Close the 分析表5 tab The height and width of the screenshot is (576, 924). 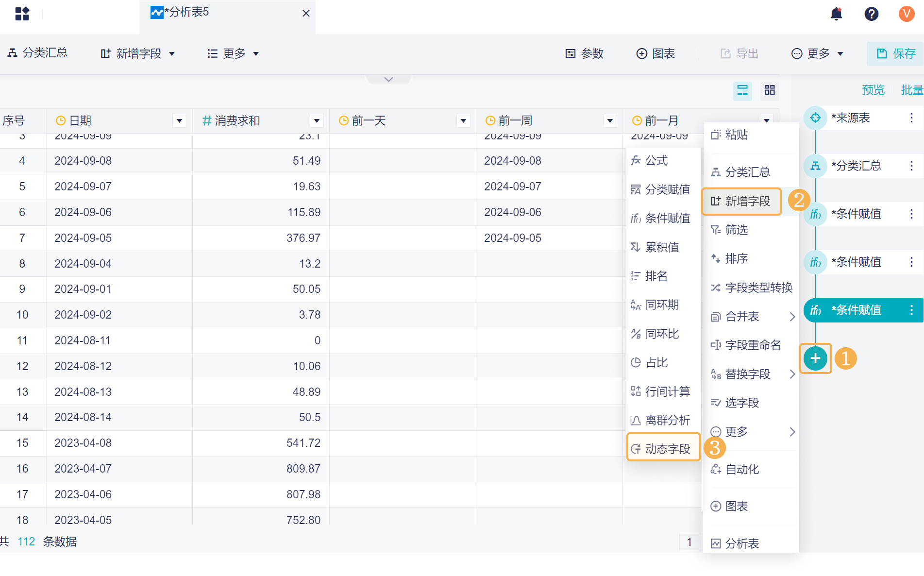pyautogui.click(x=306, y=13)
